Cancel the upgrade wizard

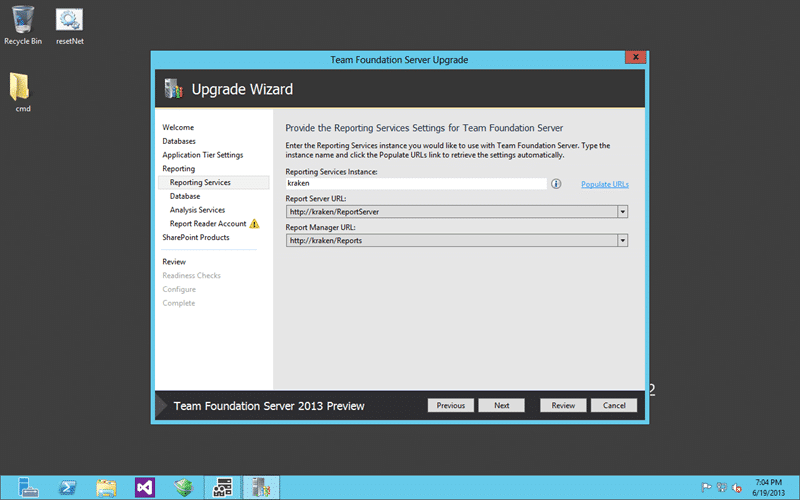pyautogui.click(x=614, y=405)
